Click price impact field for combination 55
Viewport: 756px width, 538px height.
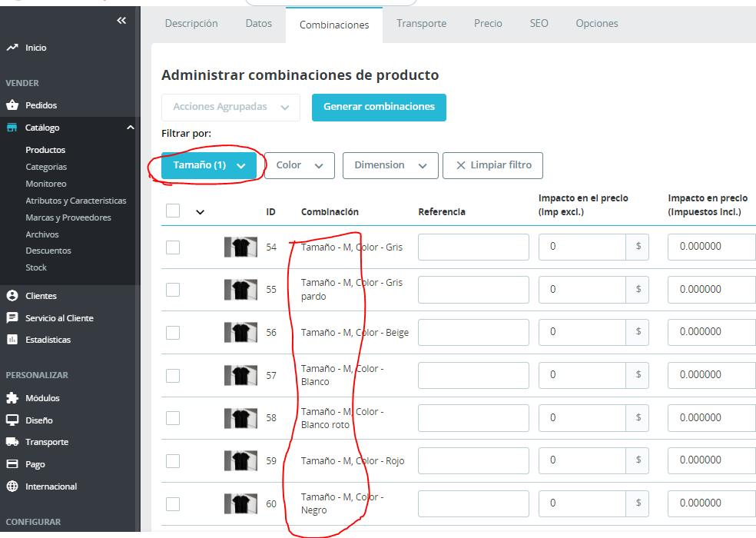click(582, 289)
